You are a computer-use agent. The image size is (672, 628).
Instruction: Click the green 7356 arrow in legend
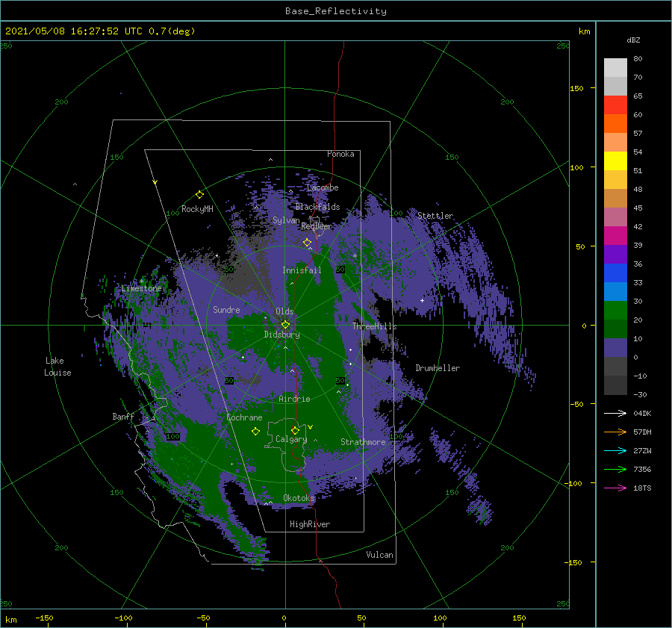coord(615,470)
